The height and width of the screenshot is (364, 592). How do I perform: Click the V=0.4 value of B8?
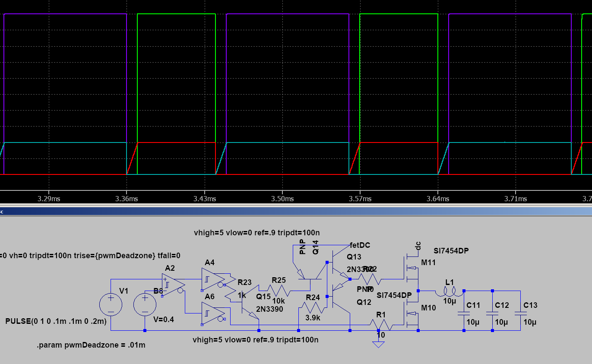164,320
